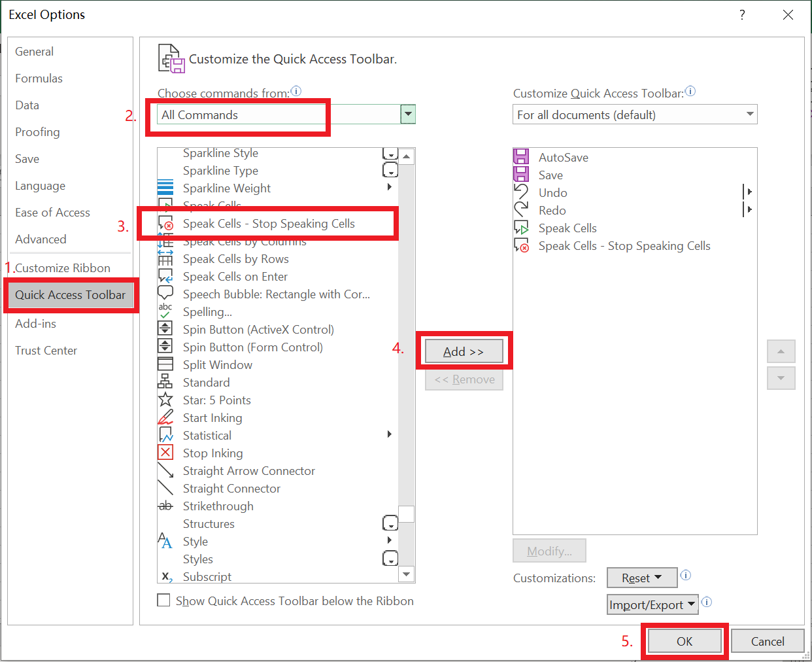Viewport: 812px width, 662px height.
Task: Go to the Customize Ribbon category
Action: 63,268
